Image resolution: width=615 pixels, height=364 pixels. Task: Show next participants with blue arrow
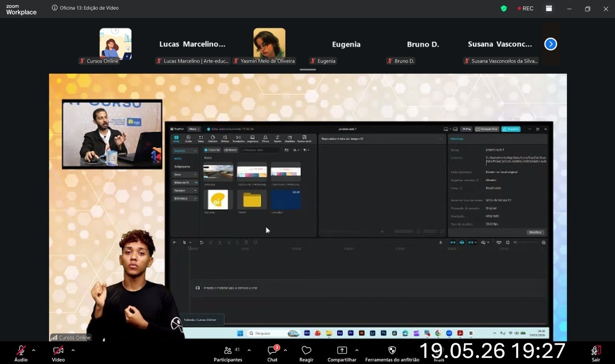(550, 44)
